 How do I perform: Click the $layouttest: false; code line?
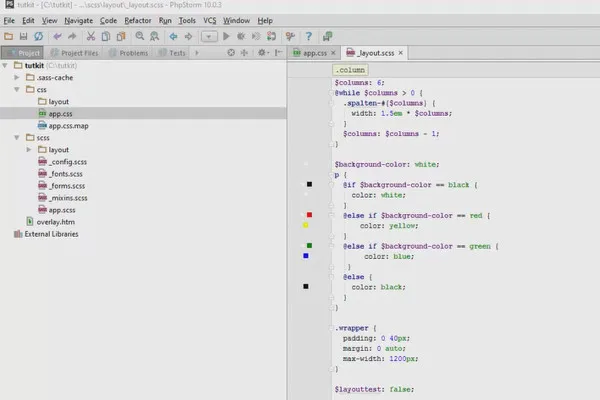pos(374,389)
